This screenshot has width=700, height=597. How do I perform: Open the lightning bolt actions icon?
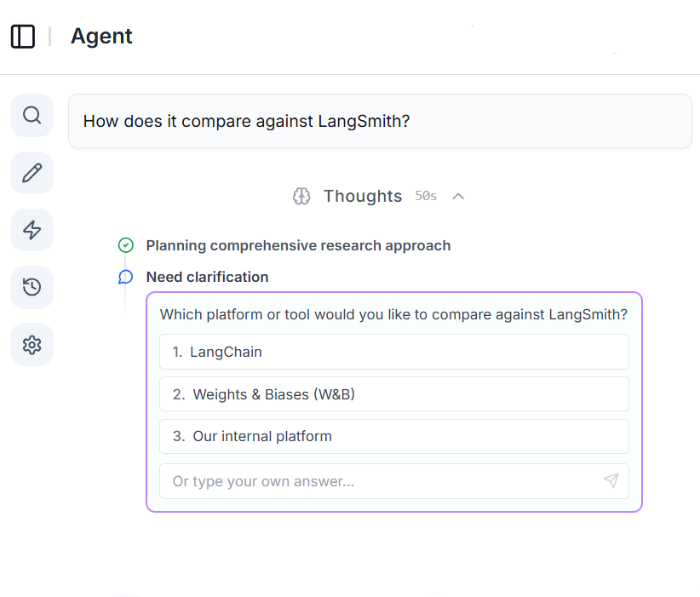coord(32,230)
